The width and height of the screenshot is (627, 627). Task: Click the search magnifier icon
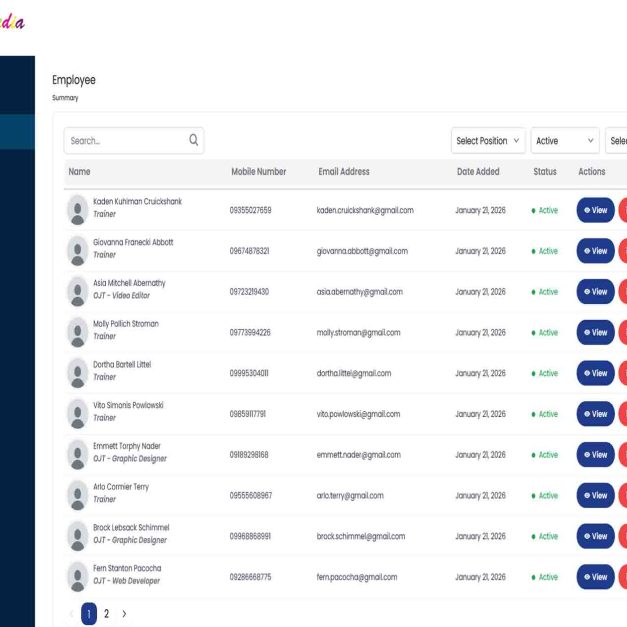click(x=194, y=140)
